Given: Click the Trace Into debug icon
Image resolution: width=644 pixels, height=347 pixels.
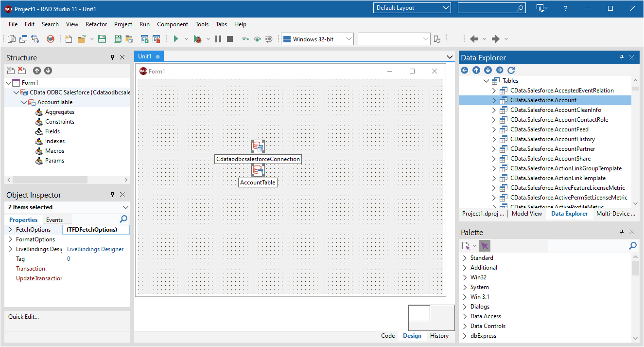Looking at the screenshot, I should click(245, 39).
